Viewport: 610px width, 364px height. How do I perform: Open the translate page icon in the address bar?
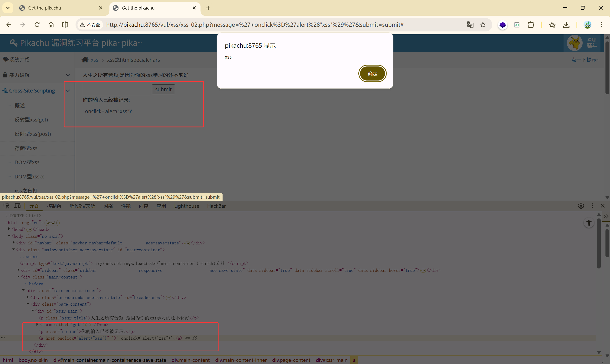pos(470,25)
